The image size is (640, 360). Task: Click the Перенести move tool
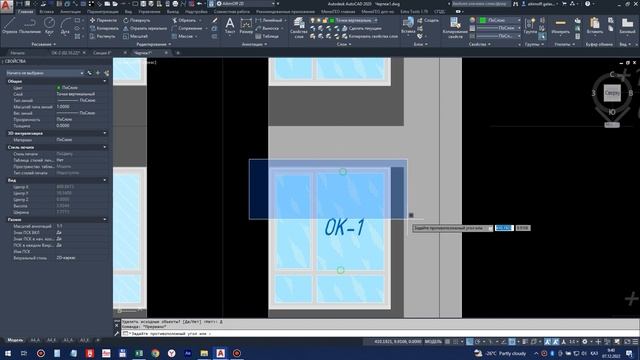tap(103, 20)
